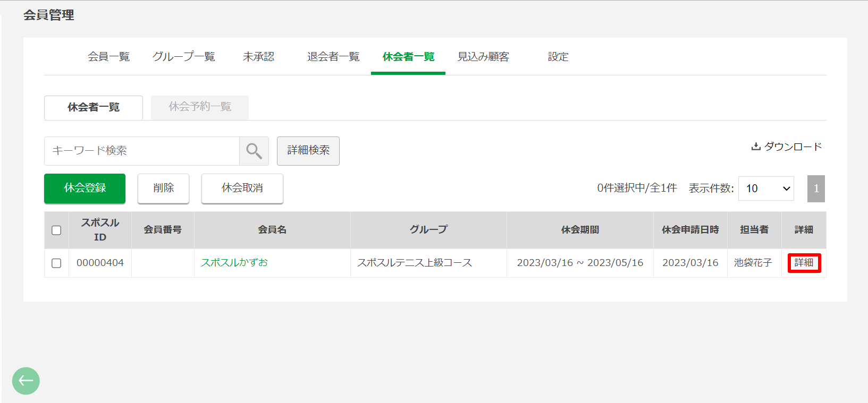The height and width of the screenshot is (403, 868).
Task: Click the 休会申請日時 column header
Action: [690, 230]
